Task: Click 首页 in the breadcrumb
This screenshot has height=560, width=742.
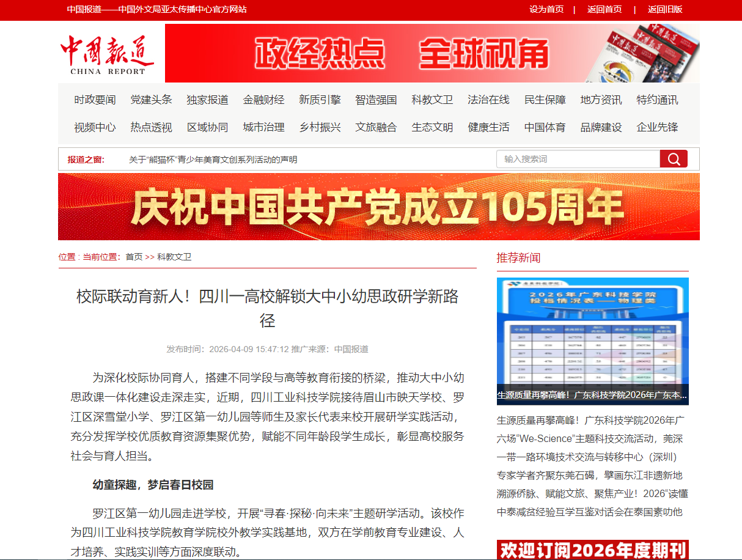Action: tap(134, 257)
